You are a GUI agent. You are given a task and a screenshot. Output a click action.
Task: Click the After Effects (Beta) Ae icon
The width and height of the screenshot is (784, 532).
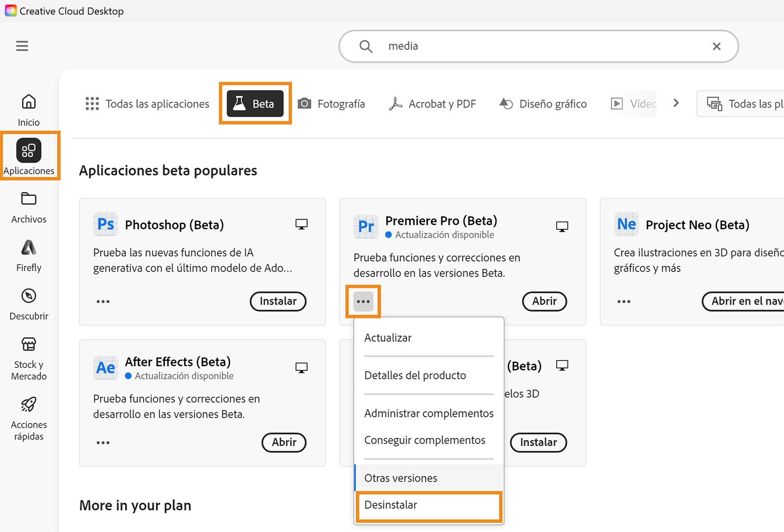[106, 367]
